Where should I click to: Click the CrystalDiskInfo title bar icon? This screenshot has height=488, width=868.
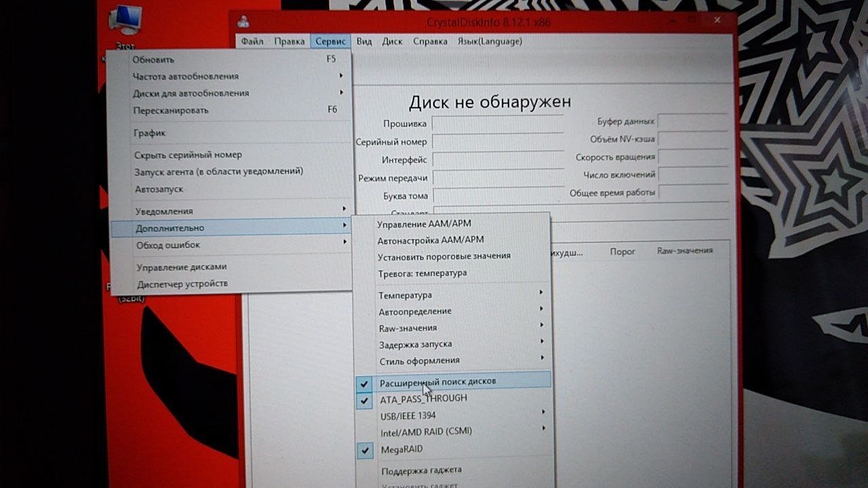243,21
